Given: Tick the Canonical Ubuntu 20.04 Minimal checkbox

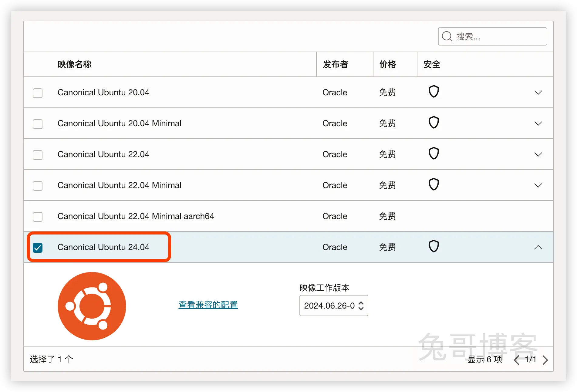Looking at the screenshot, I should click(38, 124).
